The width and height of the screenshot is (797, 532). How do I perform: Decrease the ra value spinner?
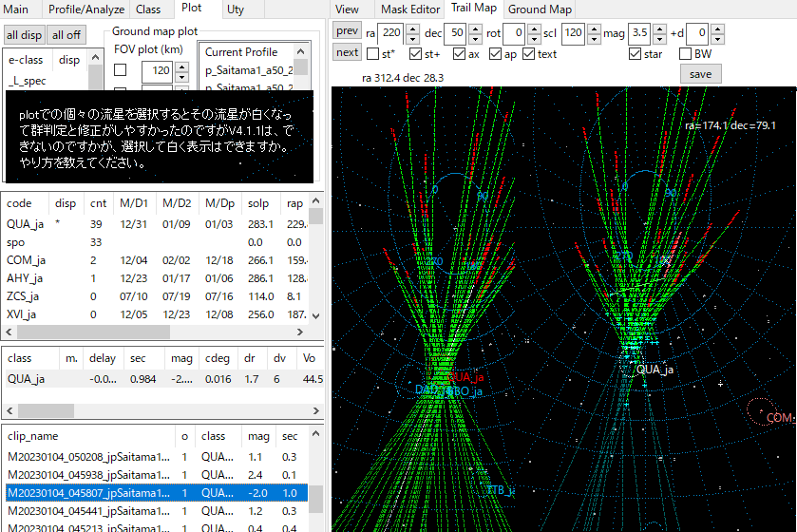[x=412, y=39]
